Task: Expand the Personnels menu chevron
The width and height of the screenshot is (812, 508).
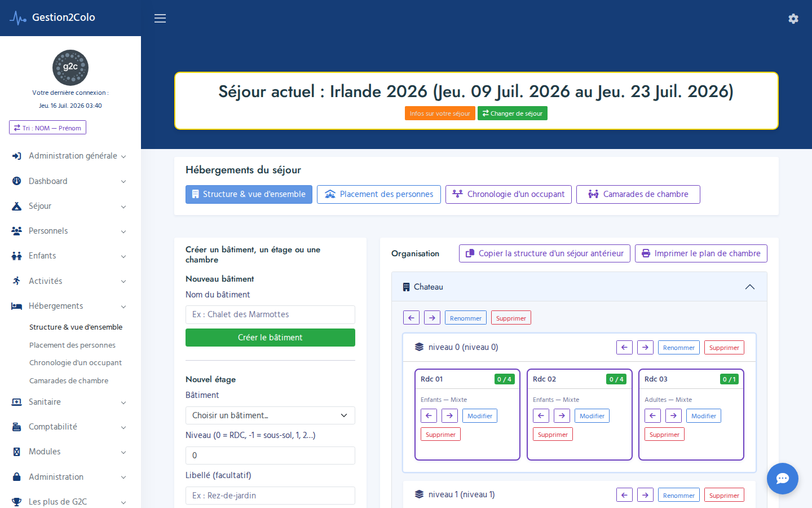Action: pyautogui.click(x=123, y=231)
